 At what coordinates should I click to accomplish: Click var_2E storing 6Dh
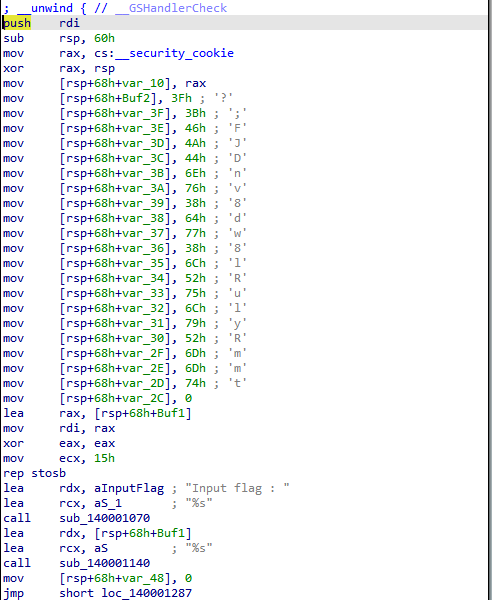point(143,368)
